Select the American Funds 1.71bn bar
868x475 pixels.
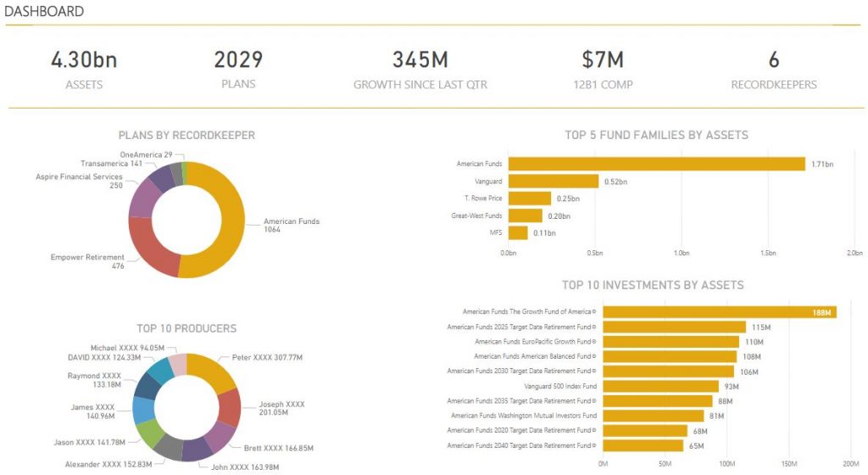tap(657, 164)
